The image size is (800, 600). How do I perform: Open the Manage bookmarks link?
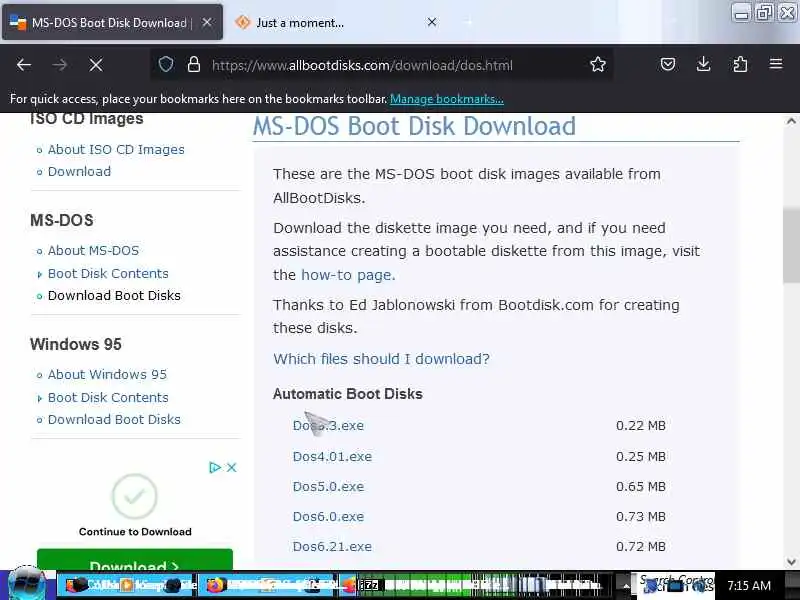pyautogui.click(x=447, y=99)
